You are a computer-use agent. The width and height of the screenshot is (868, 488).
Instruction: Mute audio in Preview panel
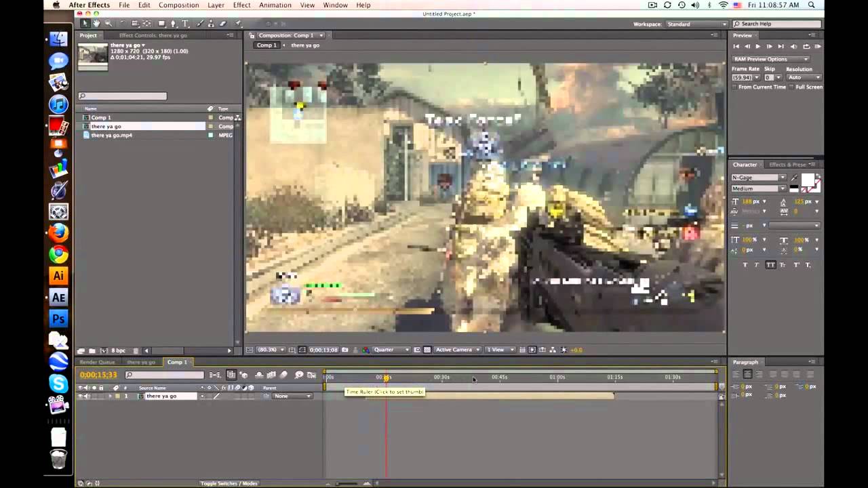click(793, 46)
